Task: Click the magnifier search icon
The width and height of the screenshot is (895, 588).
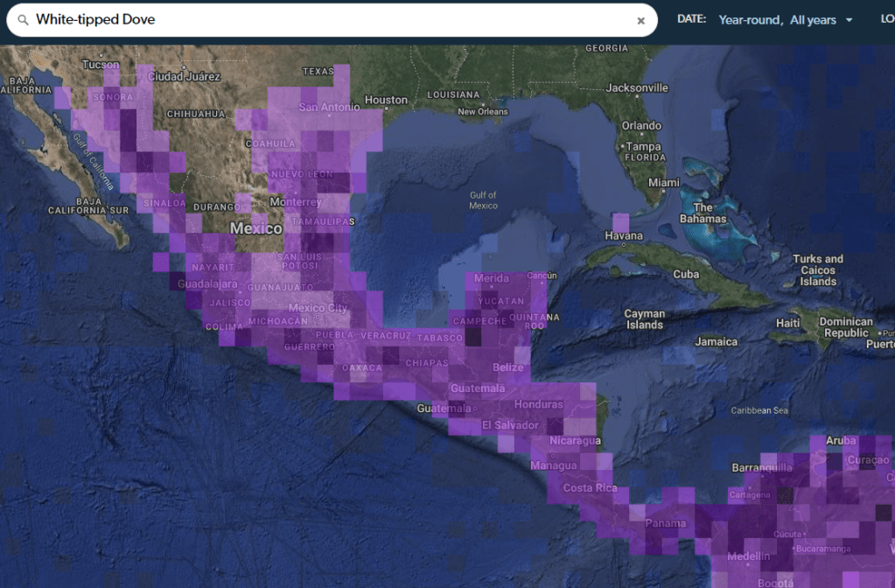Action: [23, 20]
